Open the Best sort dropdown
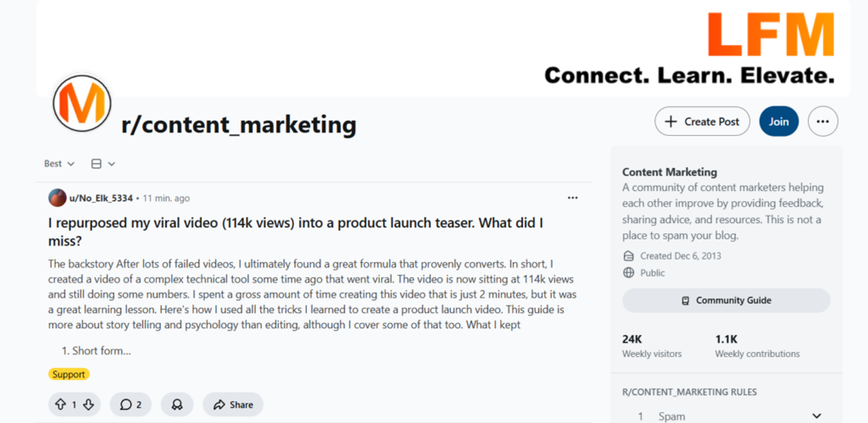The image size is (868, 423). 59,164
